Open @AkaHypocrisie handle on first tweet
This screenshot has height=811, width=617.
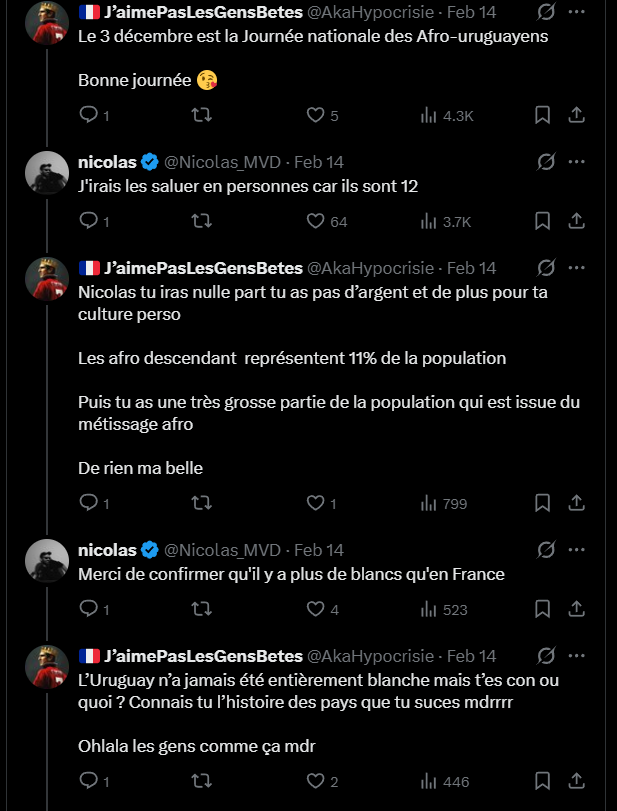[x=371, y=13]
